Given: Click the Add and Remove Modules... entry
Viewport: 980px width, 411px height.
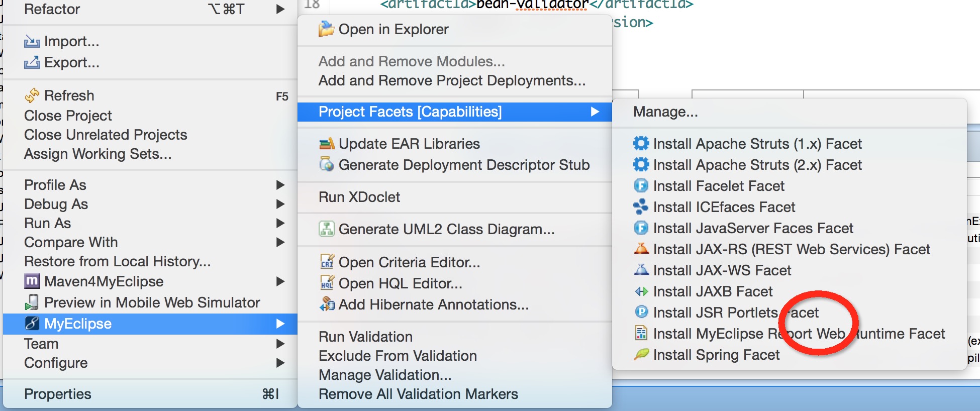Looking at the screenshot, I should coord(412,61).
